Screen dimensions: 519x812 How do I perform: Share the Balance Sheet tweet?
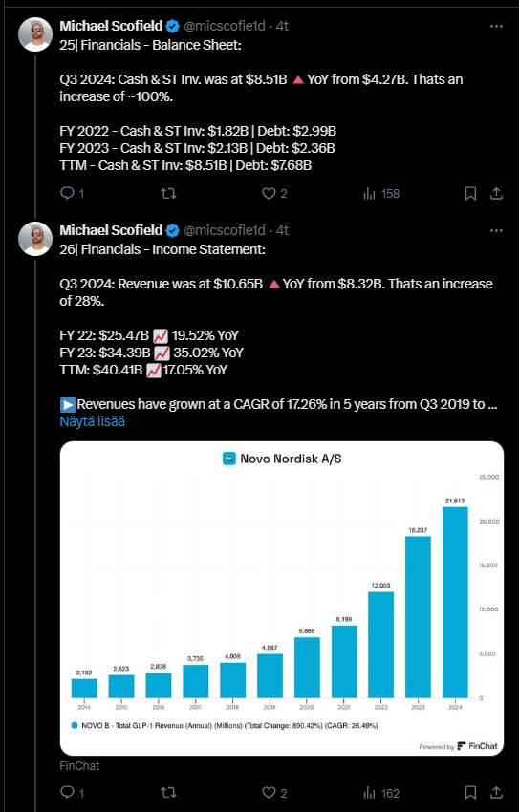pos(496,194)
